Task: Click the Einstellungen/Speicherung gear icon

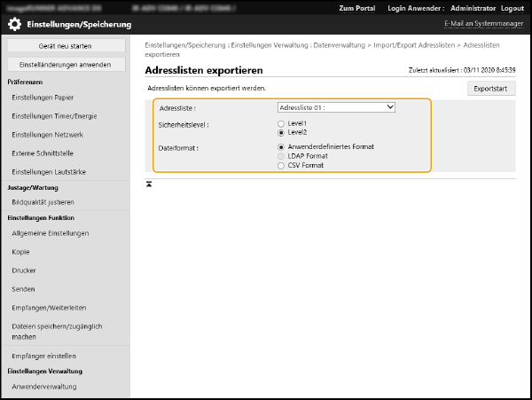Action: pos(15,24)
